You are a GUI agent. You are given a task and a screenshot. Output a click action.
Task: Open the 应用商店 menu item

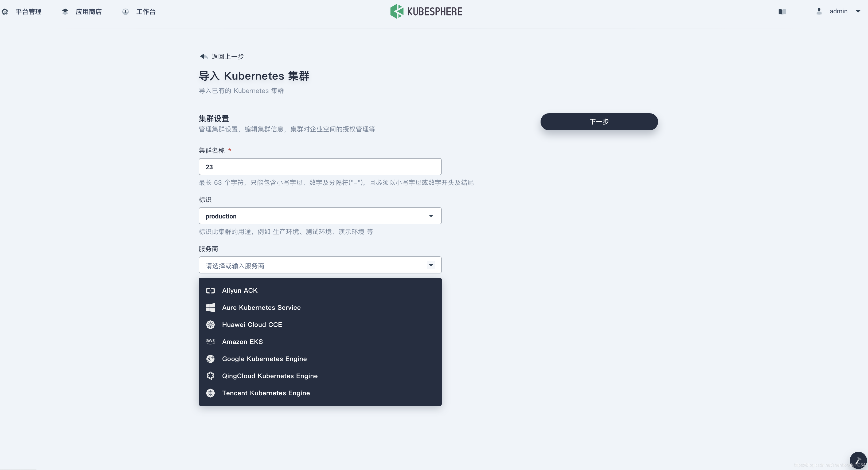[88, 12]
